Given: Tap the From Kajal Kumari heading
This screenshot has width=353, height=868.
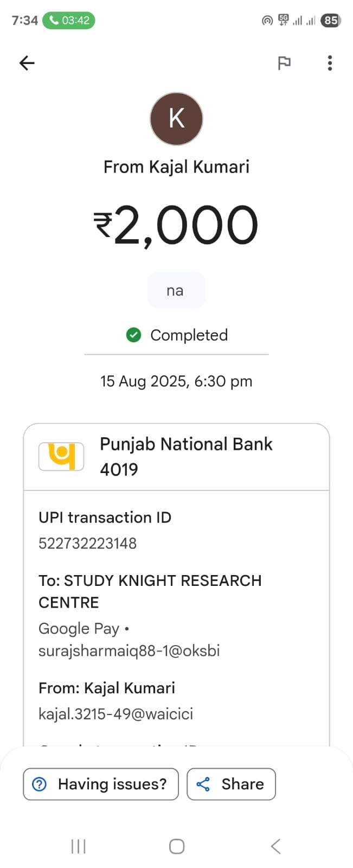Looking at the screenshot, I should (x=176, y=167).
